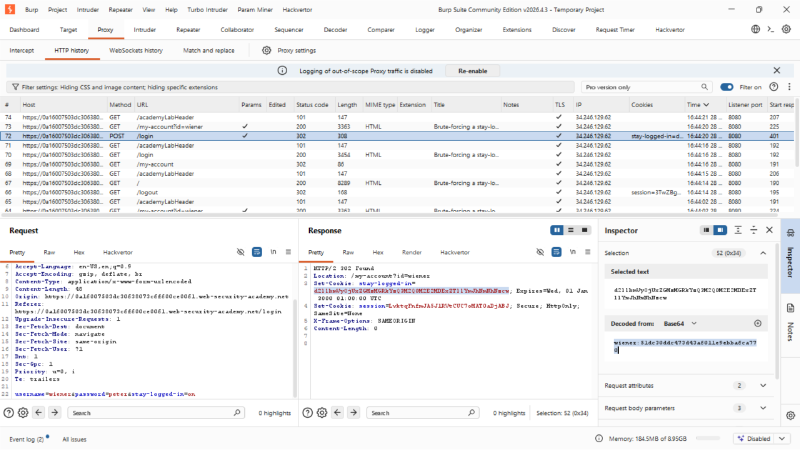The width and height of the screenshot is (800, 450).
Task: Hide non-printable characters in the Request panel
Action: tap(240, 252)
